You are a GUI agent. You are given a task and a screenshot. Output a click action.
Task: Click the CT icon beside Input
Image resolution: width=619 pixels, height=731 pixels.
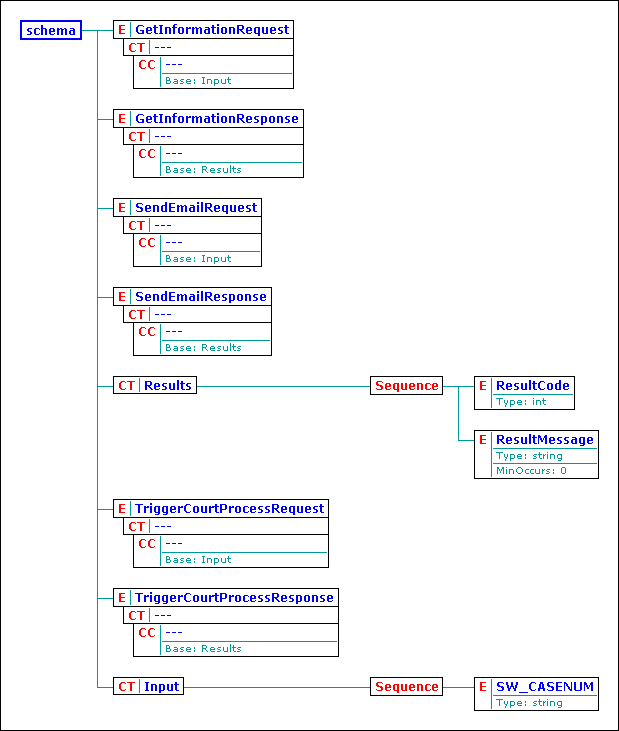126,686
